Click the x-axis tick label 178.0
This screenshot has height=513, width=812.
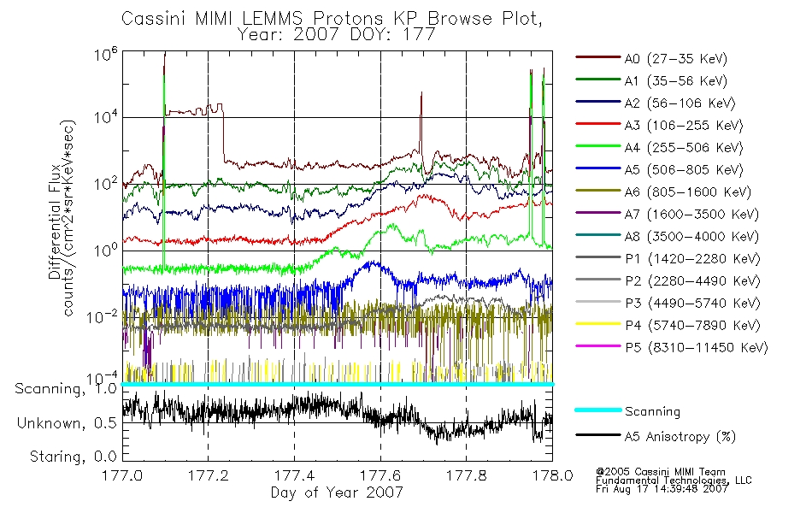click(x=552, y=475)
